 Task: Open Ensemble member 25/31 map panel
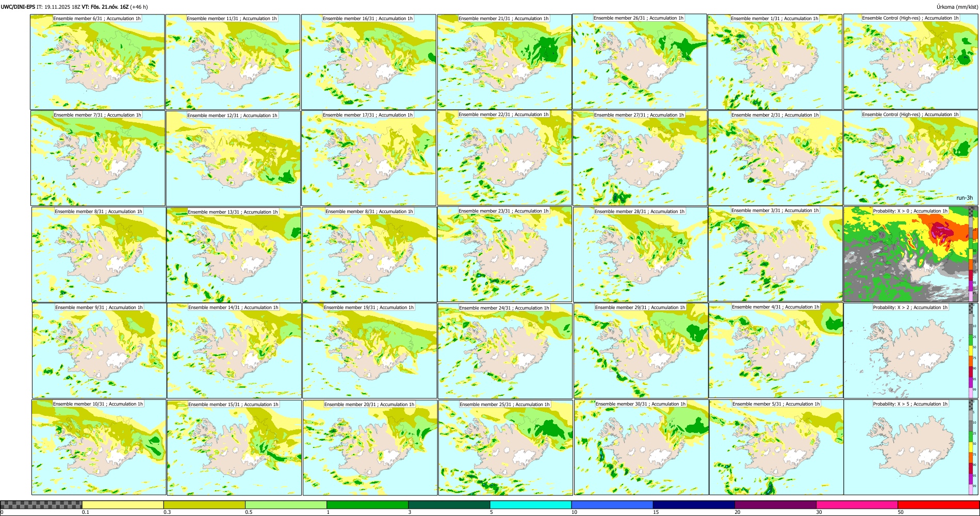pyautogui.click(x=505, y=447)
